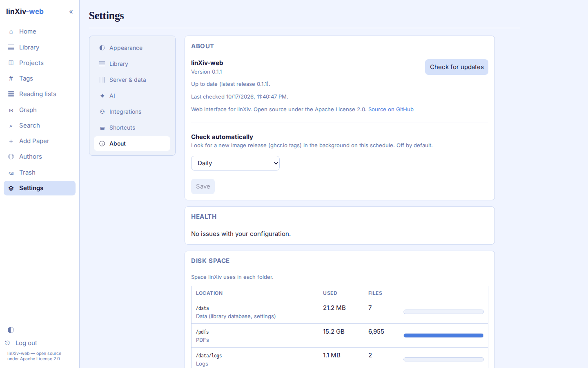This screenshot has height=368, width=588.
Task: Click the Reading lists navigation label
Action: [x=38, y=94]
